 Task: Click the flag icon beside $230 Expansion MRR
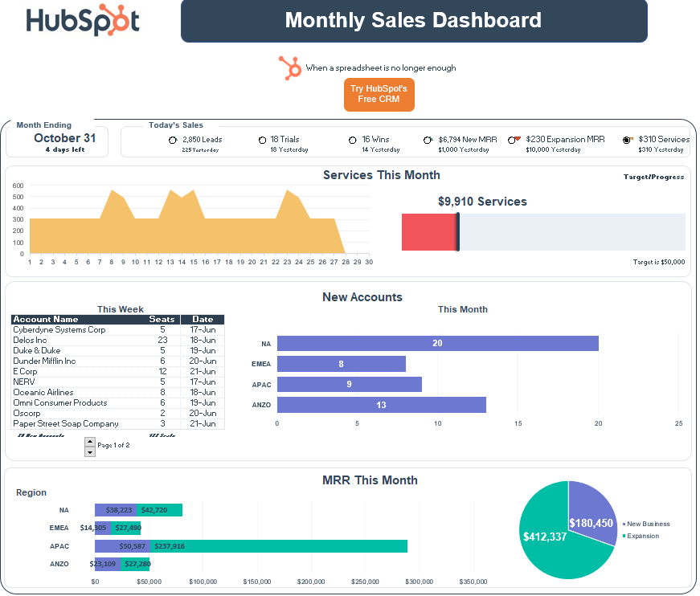tap(515, 140)
